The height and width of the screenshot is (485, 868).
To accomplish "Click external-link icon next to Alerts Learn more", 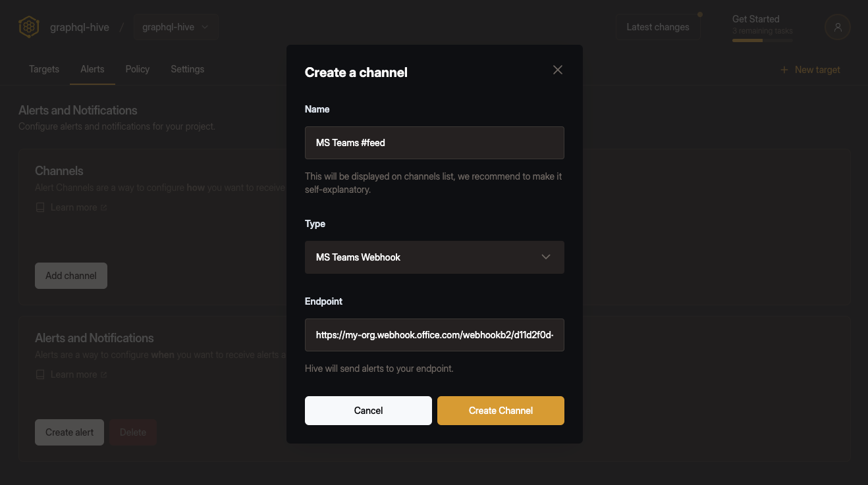I will click(x=103, y=374).
